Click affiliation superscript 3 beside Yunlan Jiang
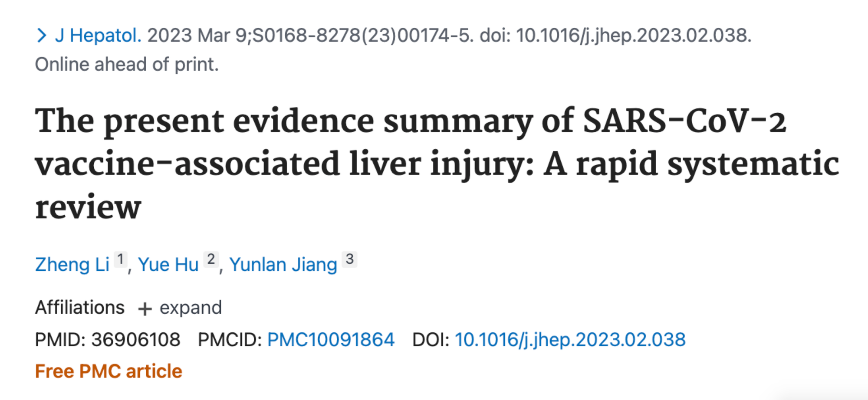 coord(349,259)
